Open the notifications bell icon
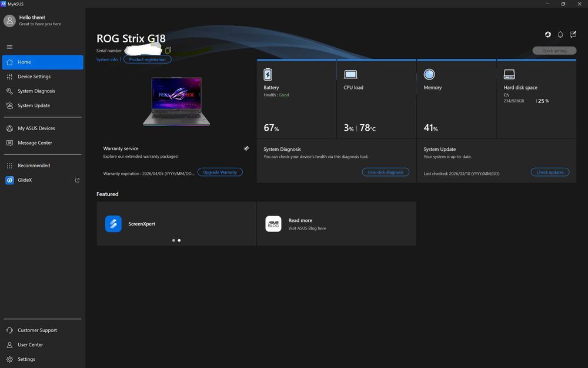Viewport: 588px width, 368px height. pyautogui.click(x=560, y=35)
